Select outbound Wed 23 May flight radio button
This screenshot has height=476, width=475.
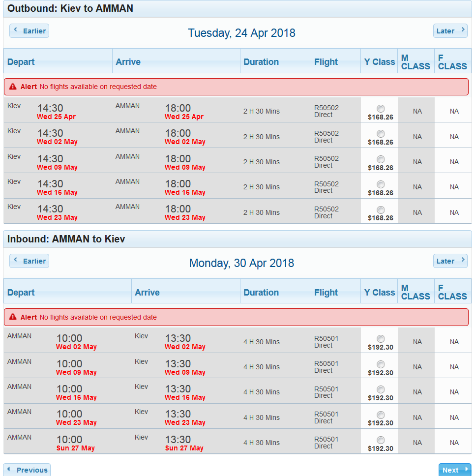point(381,210)
